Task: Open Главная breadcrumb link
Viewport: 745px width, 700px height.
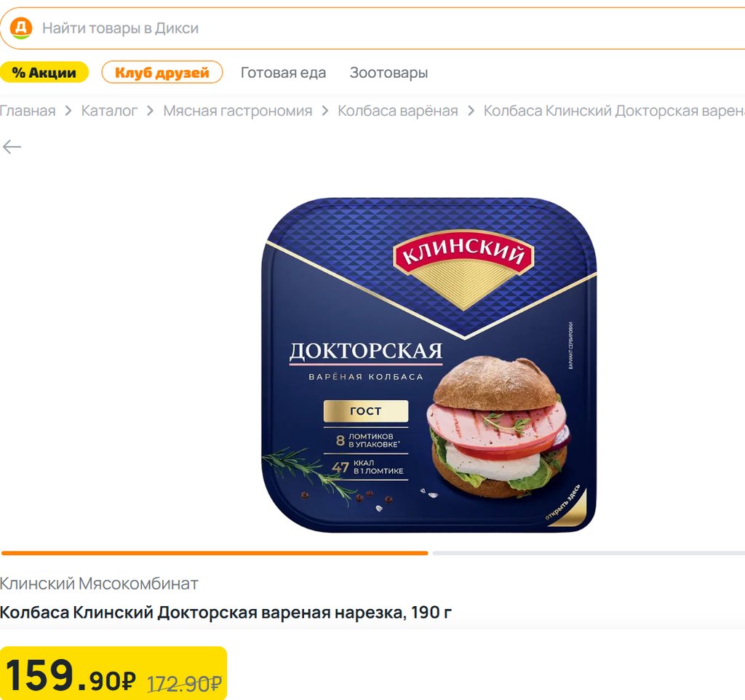Action: 28,111
